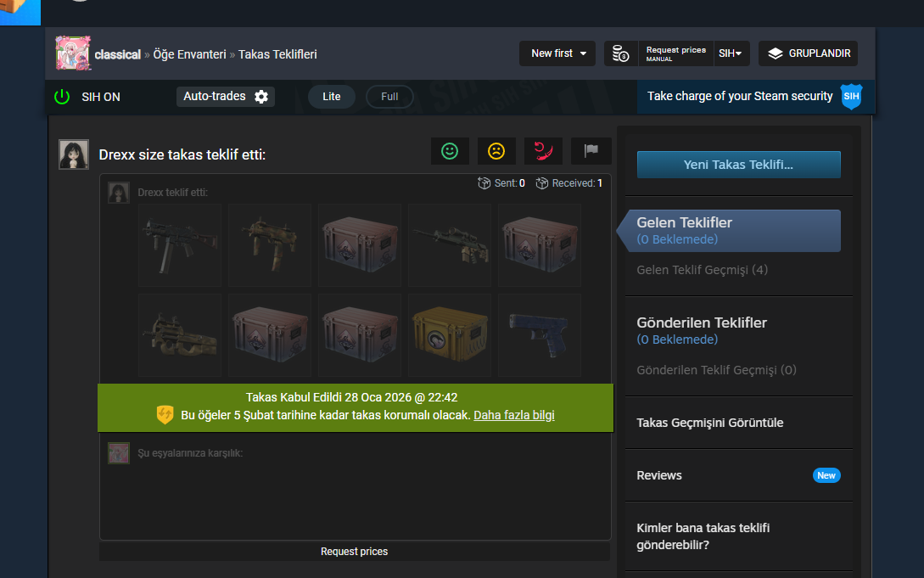Select the Full view mode
The image size is (924, 578).
pyautogui.click(x=389, y=97)
